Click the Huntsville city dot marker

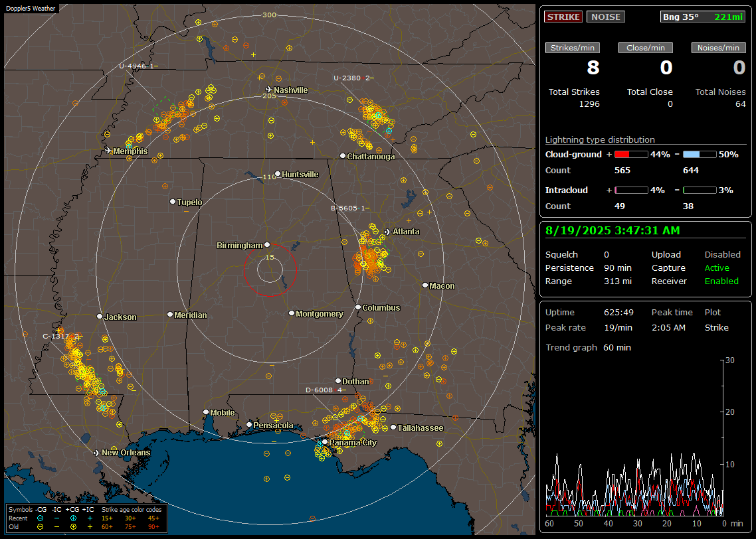[x=278, y=174]
